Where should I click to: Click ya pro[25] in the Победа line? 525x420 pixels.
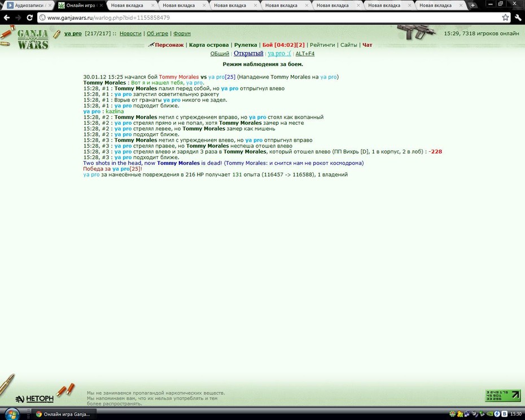pyautogui.click(x=126, y=169)
